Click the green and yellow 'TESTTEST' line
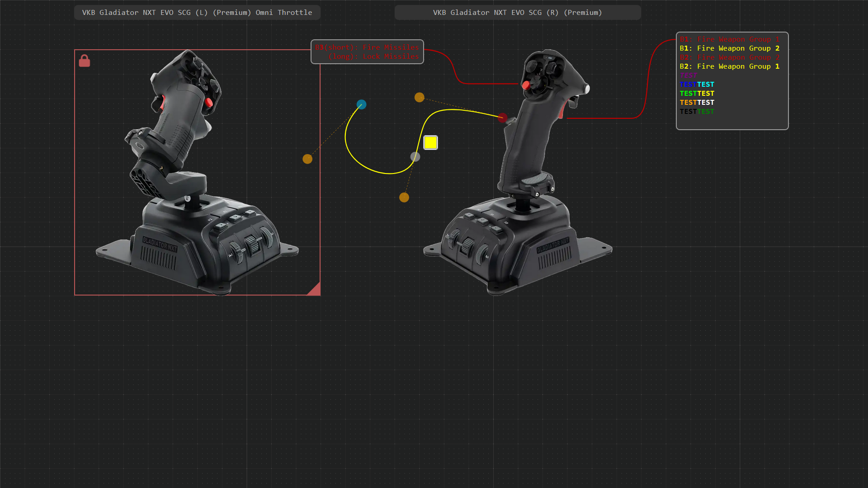Image resolution: width=868 pixels, height=488 pixels. [x=697, y=94]
